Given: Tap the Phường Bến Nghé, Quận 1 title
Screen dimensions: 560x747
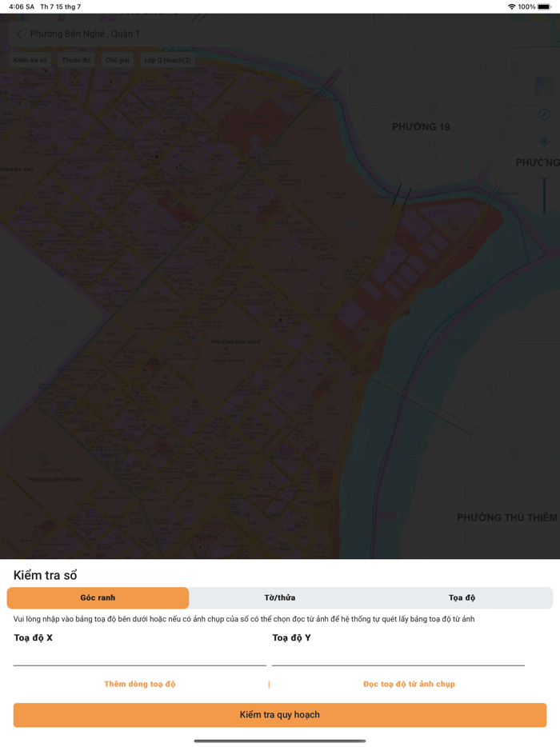Looking at the screenshot, I should click(x=85, y=34).
